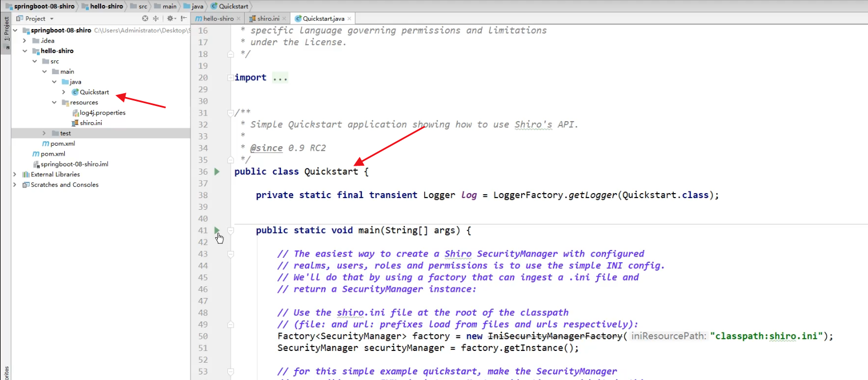Click 'IniSecurityManagerFactory' in line 50
868x380 pixels.
[556, 336]
